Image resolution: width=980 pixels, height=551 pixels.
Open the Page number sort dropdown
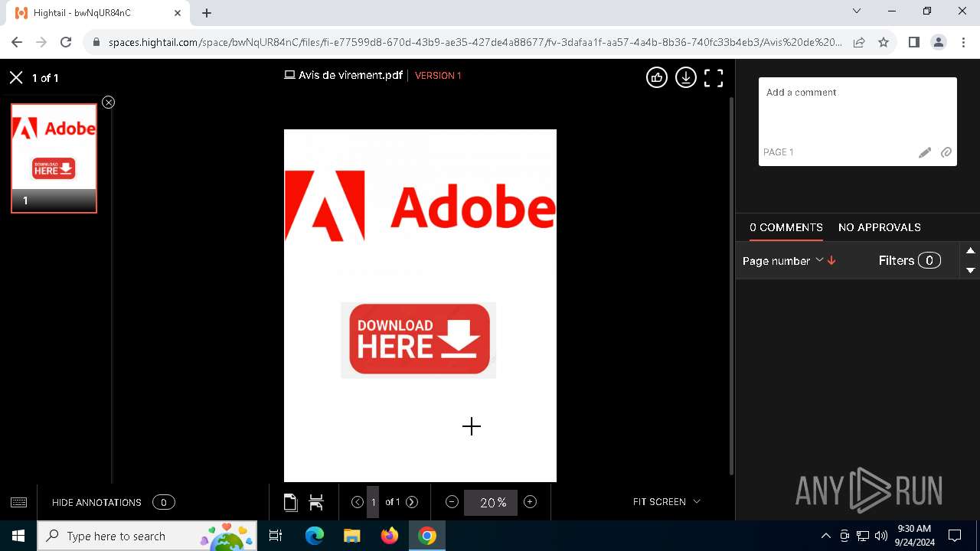[x=782, y=261]
